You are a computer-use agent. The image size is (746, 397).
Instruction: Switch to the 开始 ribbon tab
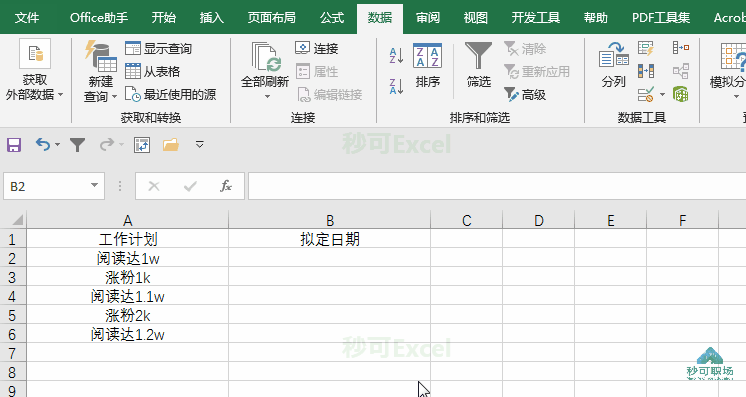point(164,18)
